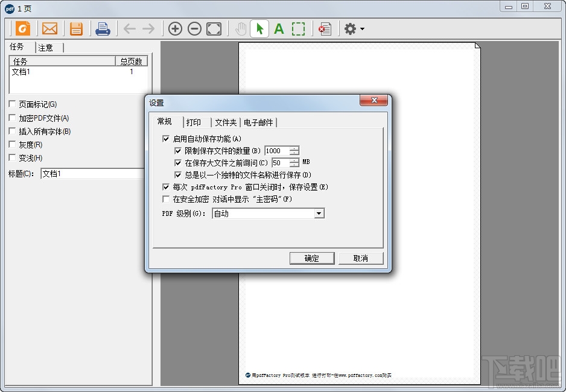Screen dimensions: 566x392
Task: Select the Print toolbar icon
Action: pos(103,28)
